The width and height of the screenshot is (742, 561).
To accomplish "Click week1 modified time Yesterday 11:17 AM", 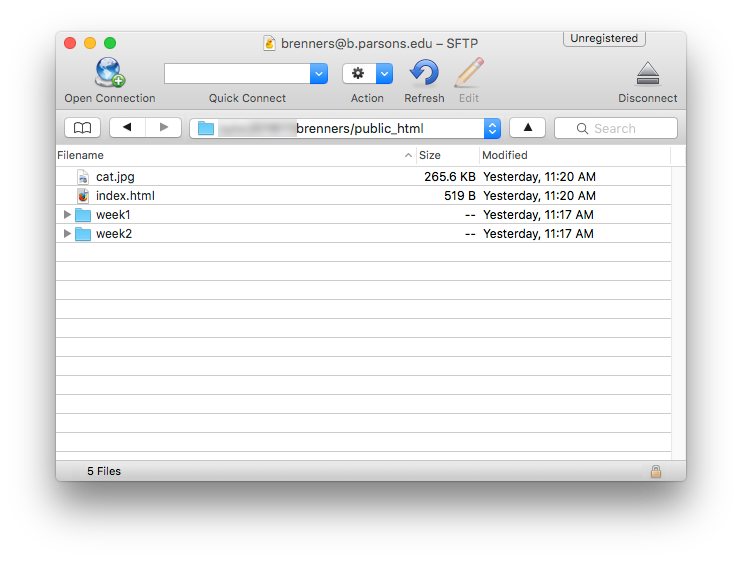I will coord(539,215).
